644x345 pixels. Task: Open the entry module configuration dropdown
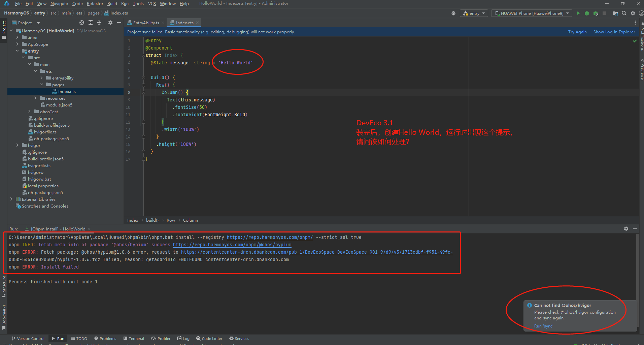click(x=474, y=13)
